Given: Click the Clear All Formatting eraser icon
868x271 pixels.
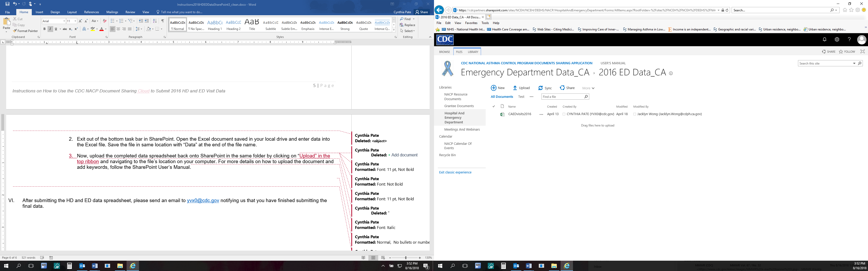Looking at the screenshot, I should [x=104, y=21].
